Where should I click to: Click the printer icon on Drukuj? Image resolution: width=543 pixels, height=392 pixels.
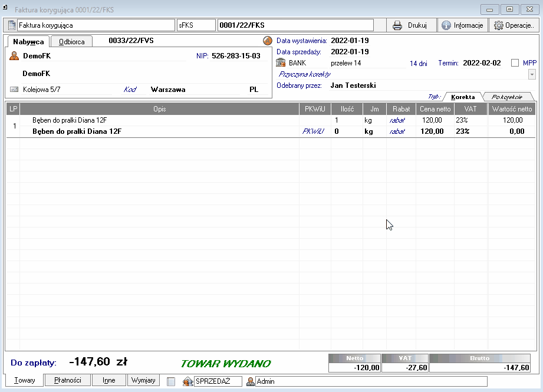397,25
